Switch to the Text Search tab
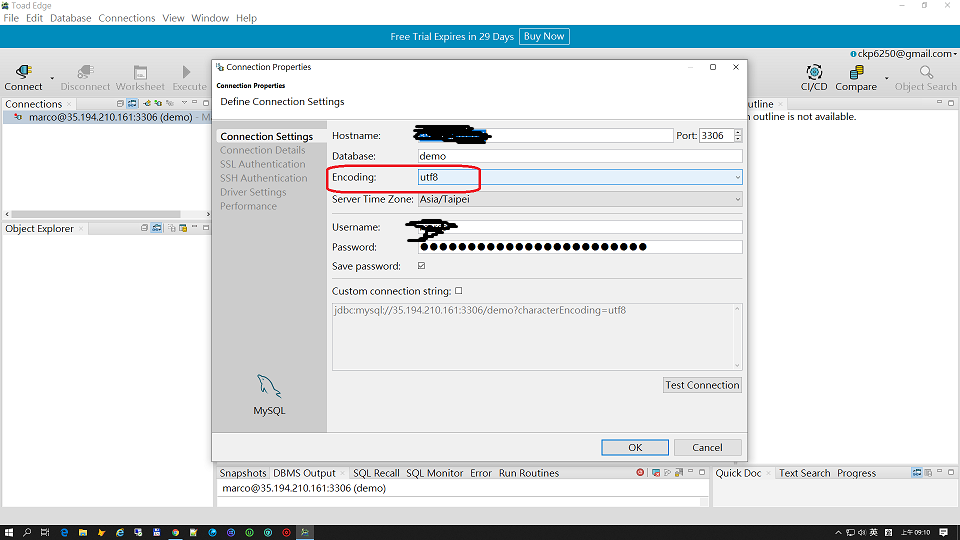 click(804, 473)
